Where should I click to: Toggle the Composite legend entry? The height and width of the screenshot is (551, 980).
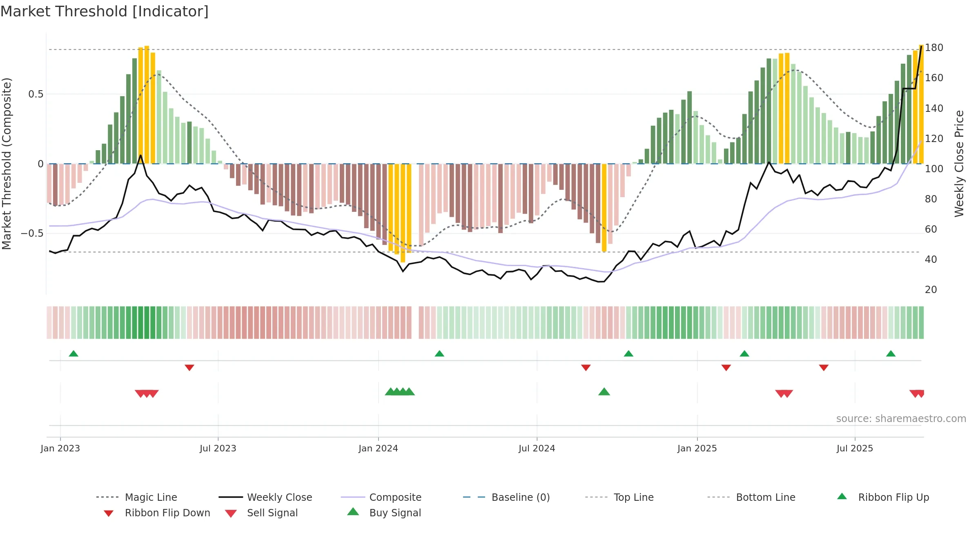[381, 497]
